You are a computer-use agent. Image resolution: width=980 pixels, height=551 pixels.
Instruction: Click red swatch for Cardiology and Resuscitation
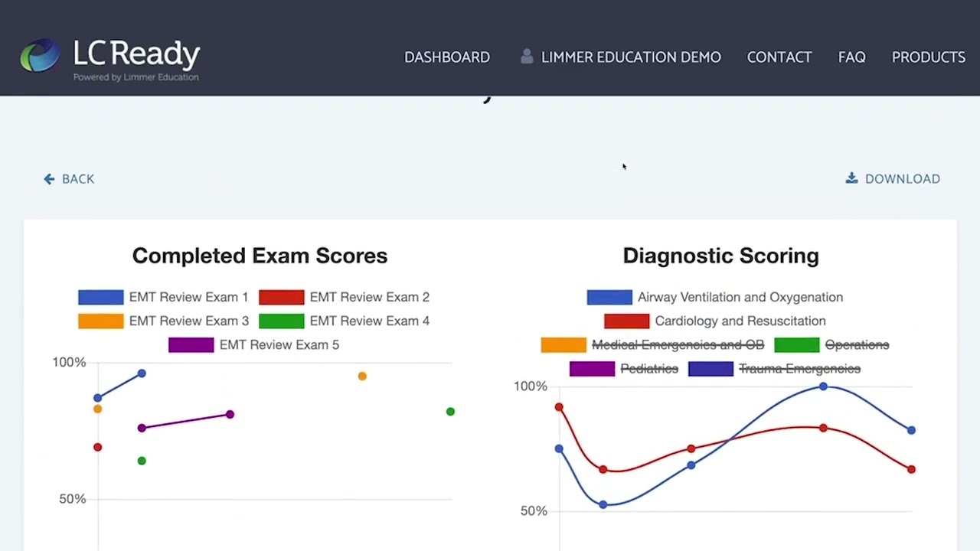click(627, 321)
